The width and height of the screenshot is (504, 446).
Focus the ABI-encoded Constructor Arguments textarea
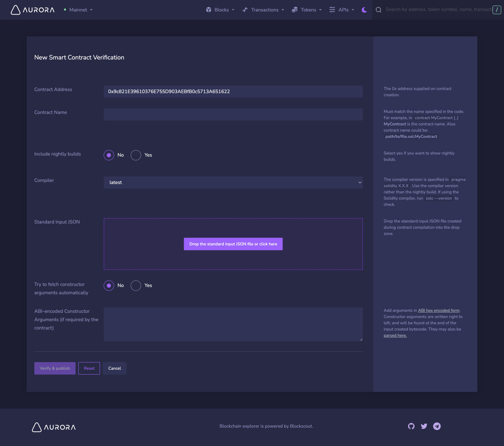tap(233, 324)
